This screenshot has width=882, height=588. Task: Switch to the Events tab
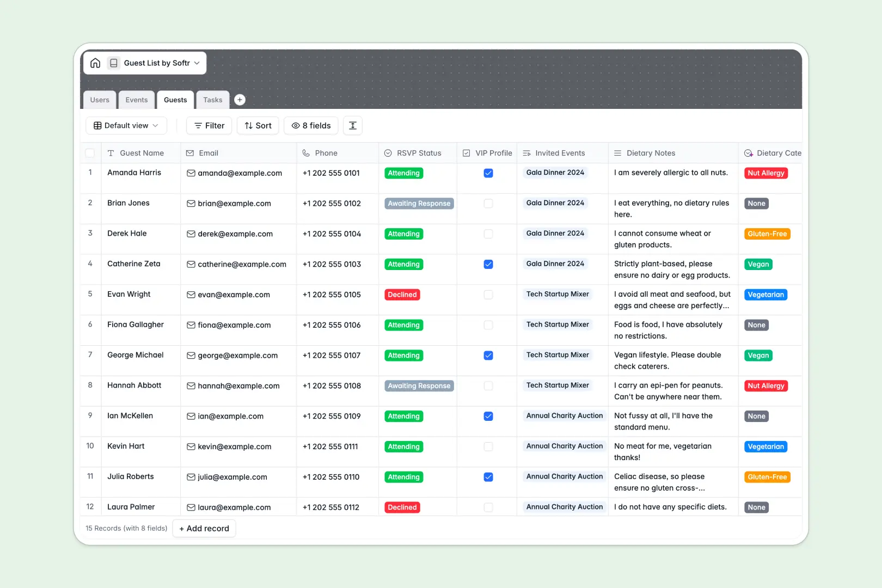[x=136, y=100]
